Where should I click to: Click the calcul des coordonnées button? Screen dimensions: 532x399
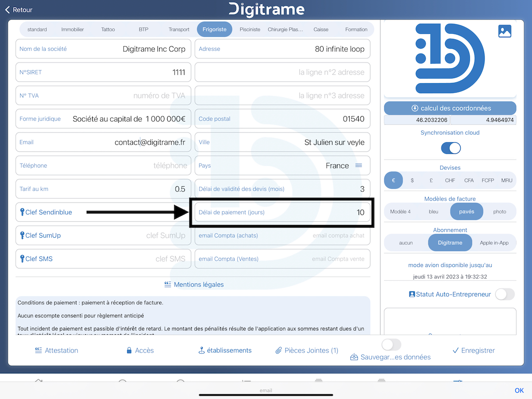pyautogui.click(x=450, y=108)
